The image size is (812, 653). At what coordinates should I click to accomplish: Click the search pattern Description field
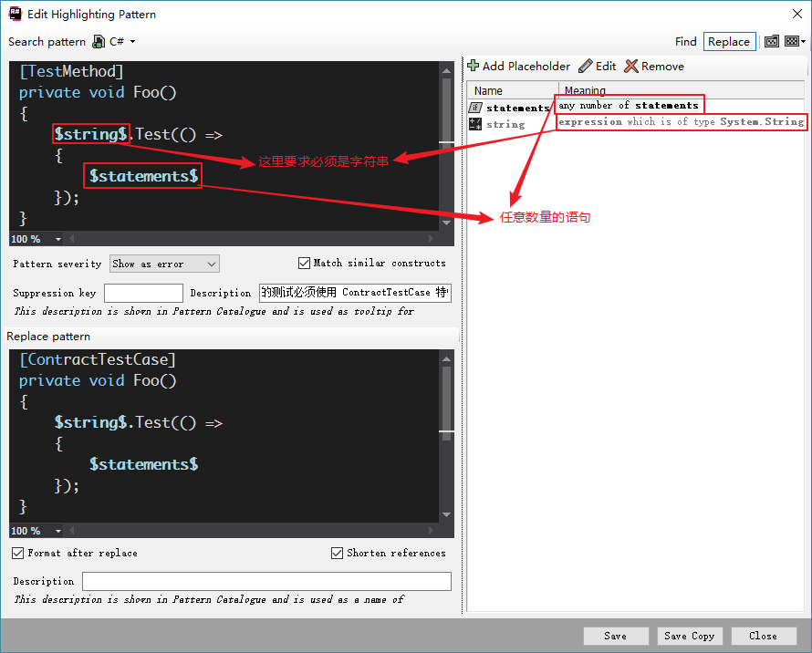(x=355, y=293)
